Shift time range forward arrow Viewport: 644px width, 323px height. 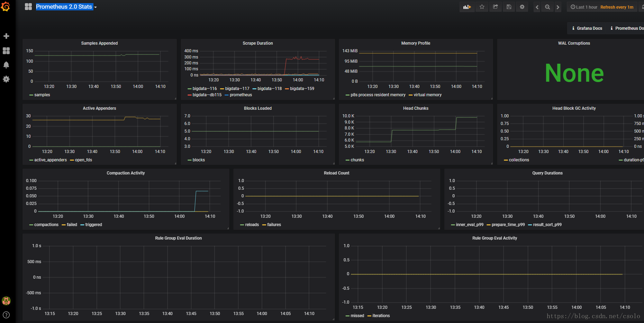click(x=557, y=7)
